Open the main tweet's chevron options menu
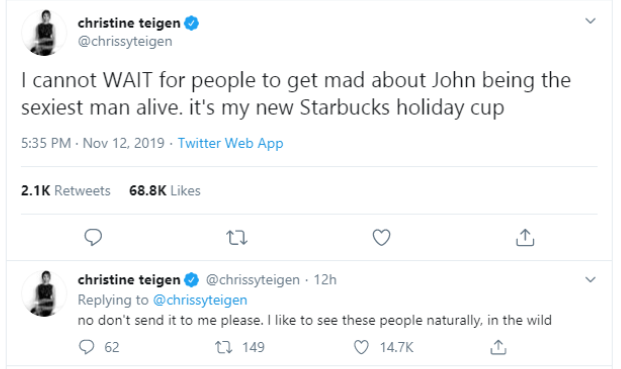This screenshot has width=621, height=369. tap(590, 21)
